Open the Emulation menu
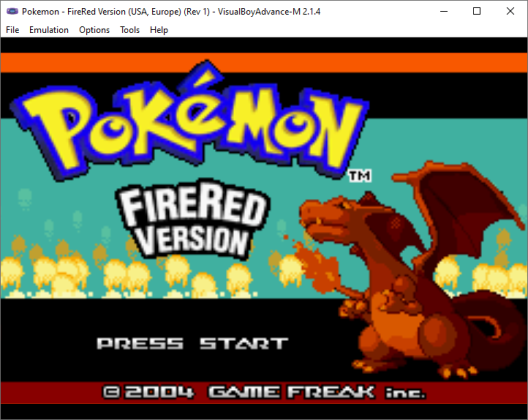The width and height of the screenshot is (528, 420). (x=49, y=30)
